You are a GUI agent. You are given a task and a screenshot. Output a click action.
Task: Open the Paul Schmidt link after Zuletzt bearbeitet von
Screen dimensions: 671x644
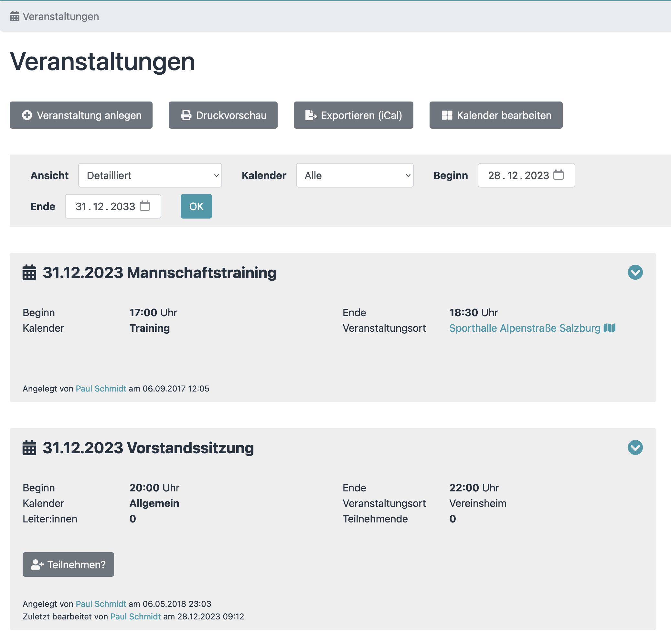[x=135, y=617]
